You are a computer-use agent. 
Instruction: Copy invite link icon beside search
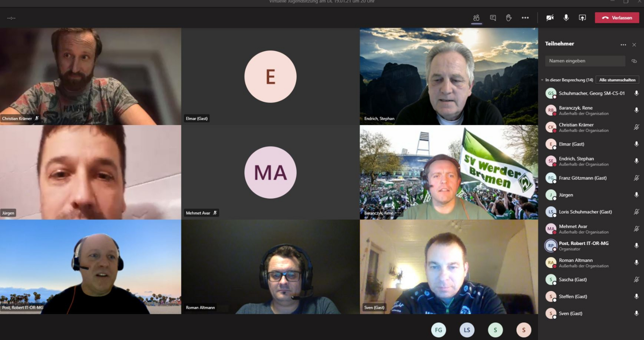point(634,61)
